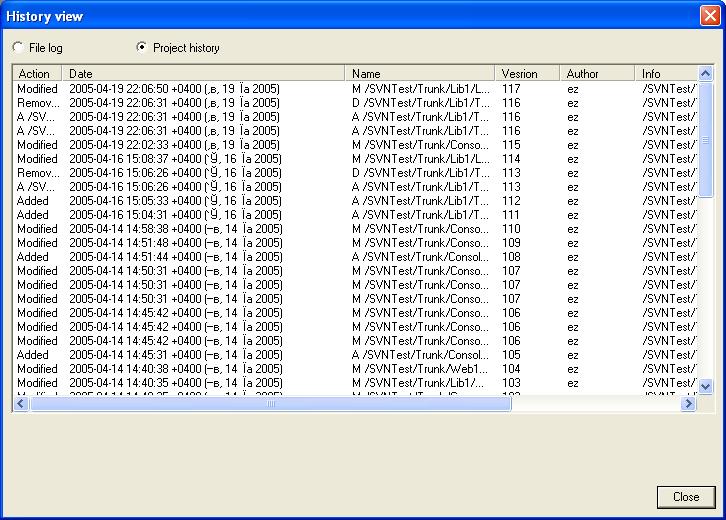Select the Project history radio button
726x520 pixels.
142,48
